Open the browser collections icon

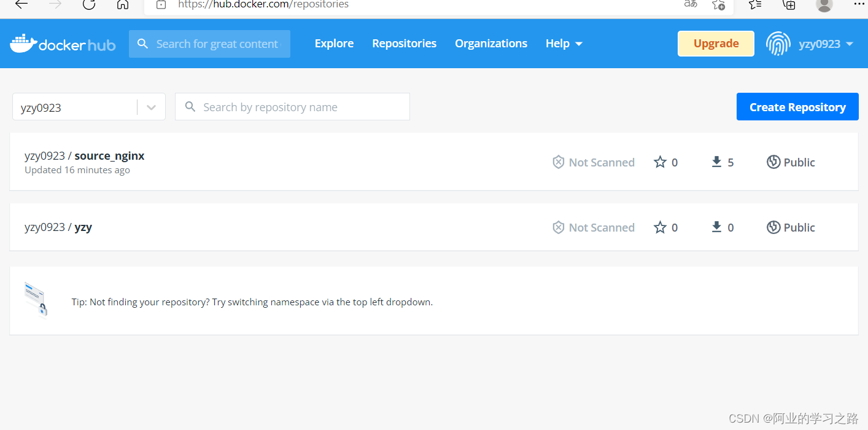coord(789,4)
